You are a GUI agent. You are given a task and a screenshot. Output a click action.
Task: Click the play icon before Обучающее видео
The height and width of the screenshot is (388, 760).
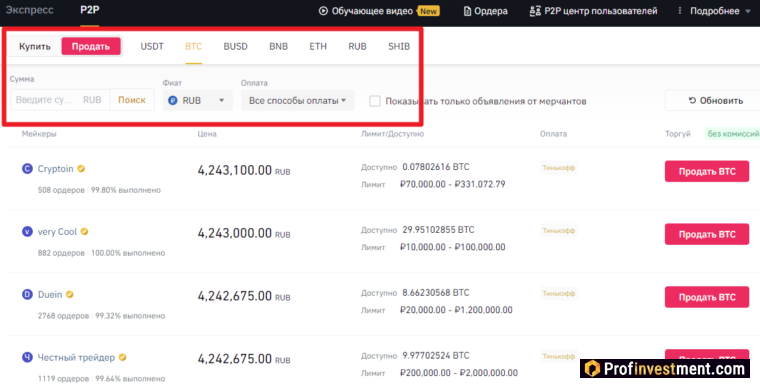click(x=323, y=11)
